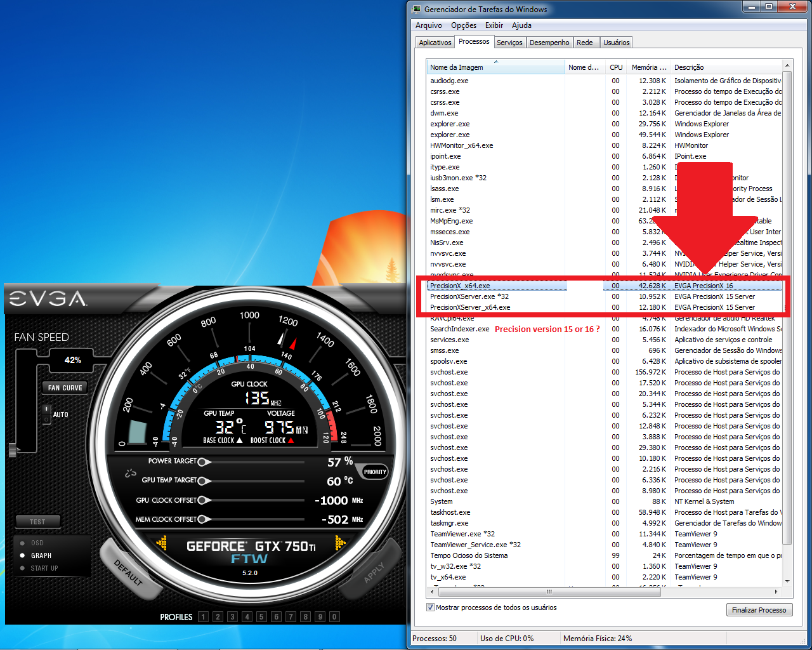Switch to the Rede tab
812x650 pixels.
[585, 43]
